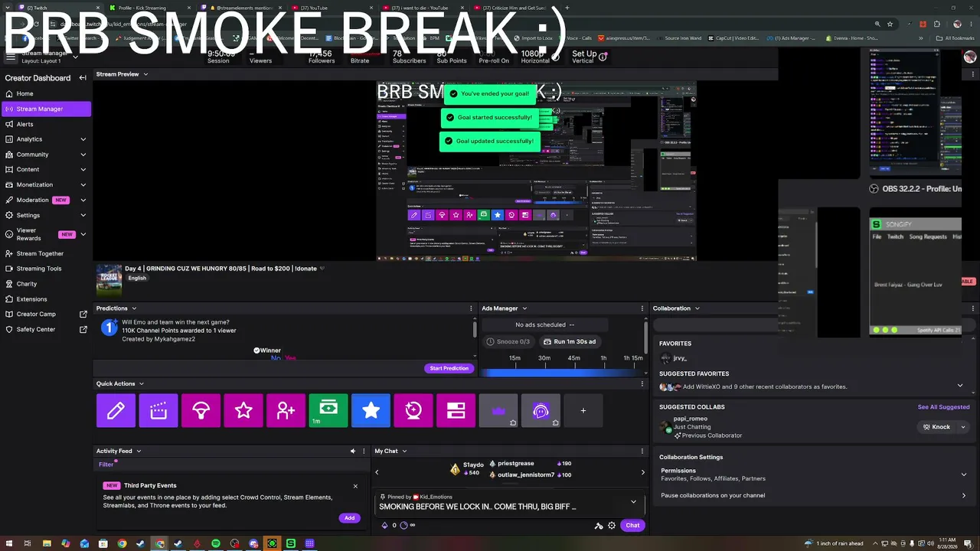Open the Quick Actions panel dropdown
Screen dimensions: 980x551
click(x=142, y=383)
